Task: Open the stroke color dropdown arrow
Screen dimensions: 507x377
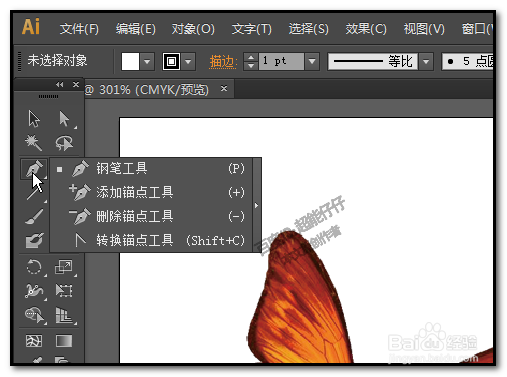Action: click(188, 61)
